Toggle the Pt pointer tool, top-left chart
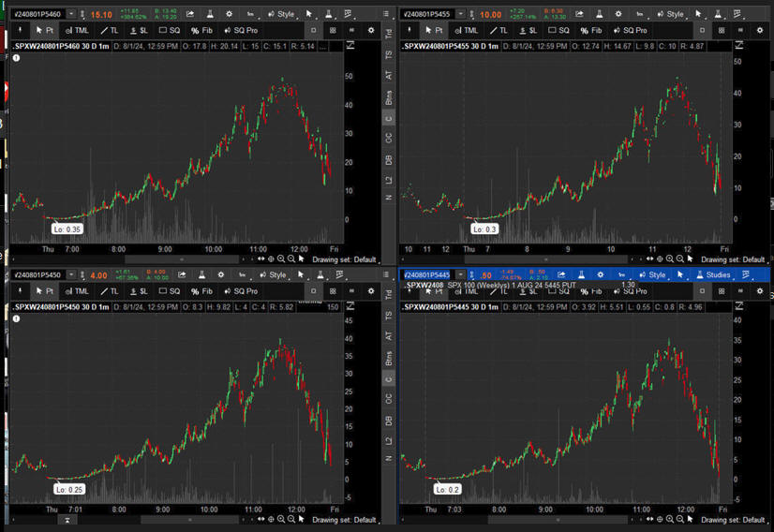This screenshot has height=532, width=774. (x=44, y=30)
